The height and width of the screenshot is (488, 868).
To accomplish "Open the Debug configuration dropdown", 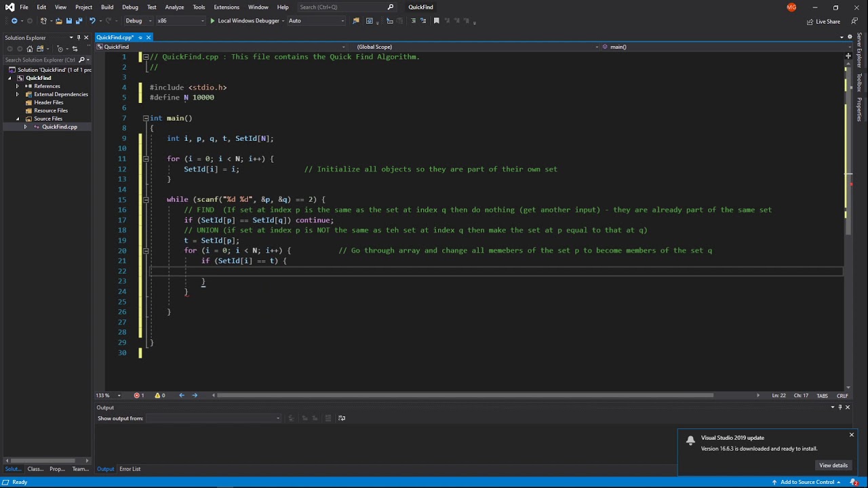I will coord(138,21).
